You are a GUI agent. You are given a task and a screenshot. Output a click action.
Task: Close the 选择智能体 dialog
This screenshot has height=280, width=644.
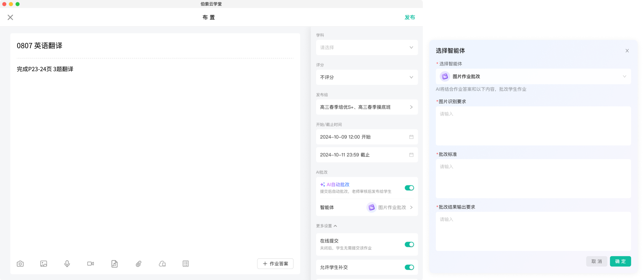(627, 51)
